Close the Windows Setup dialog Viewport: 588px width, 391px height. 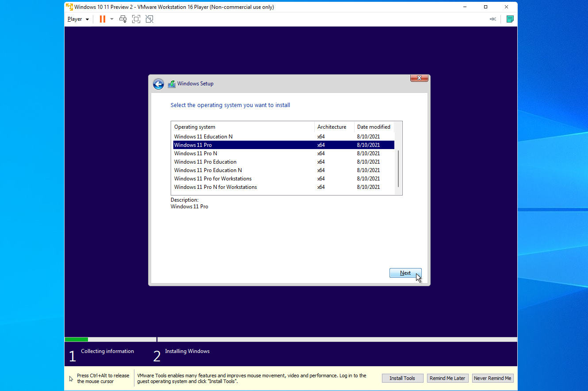[x=419, y=78]
